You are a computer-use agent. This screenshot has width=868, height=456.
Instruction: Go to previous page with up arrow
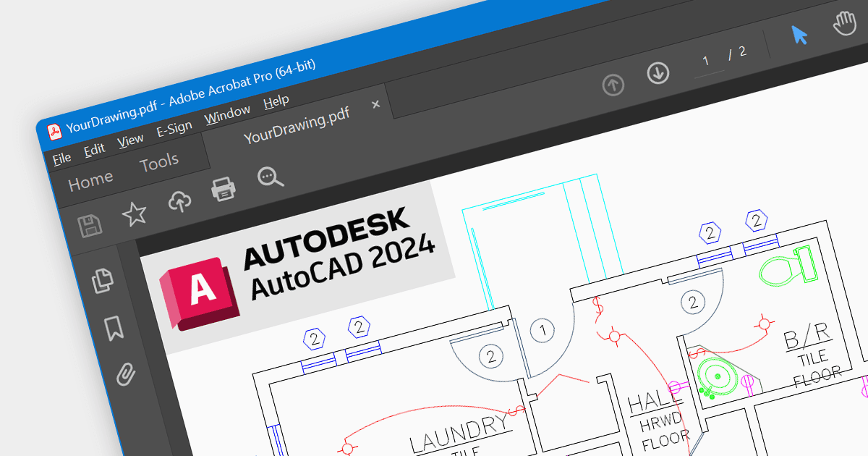tap(613, 85)
